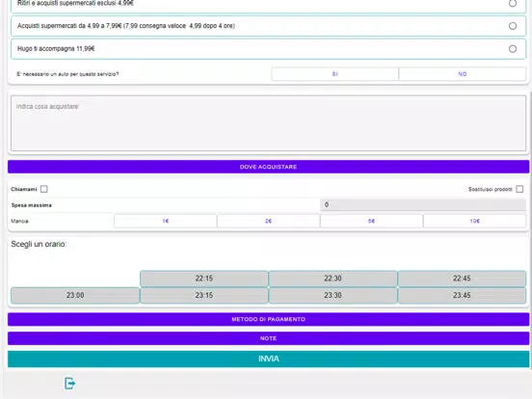The image size is (532, 399).
Task: Submit the order with INVIA
Action: [x=268, y=359]
